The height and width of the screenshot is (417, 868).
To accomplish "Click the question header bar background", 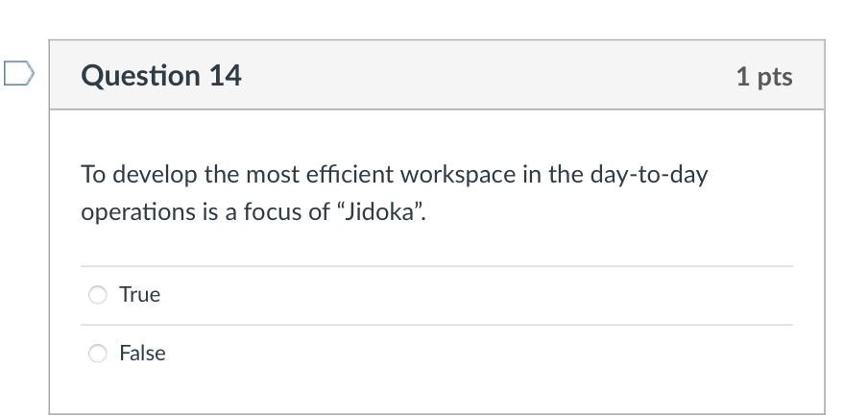I will (480, 75).
